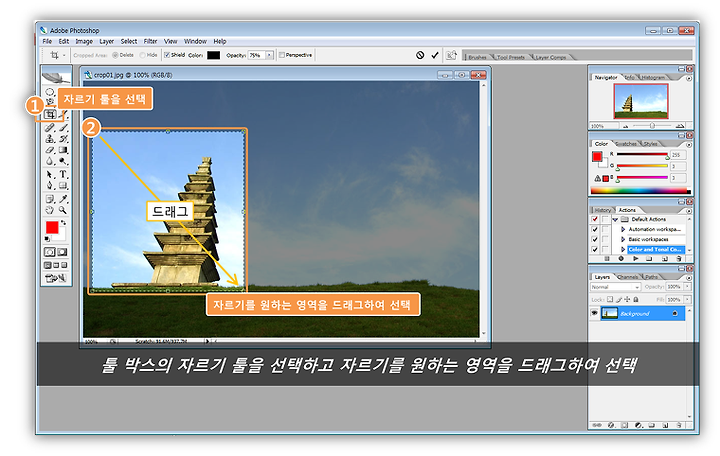This screenshot has height=456, width=720.
Task: Select the Blur tool
Action: [x=50, y=162]
